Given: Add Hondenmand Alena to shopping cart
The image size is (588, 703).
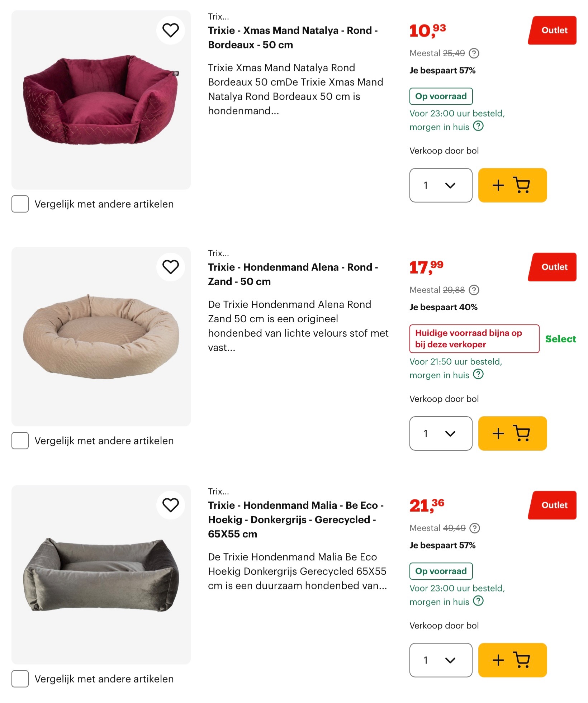Looking at the screenshot, I should (x=512, y=433).
